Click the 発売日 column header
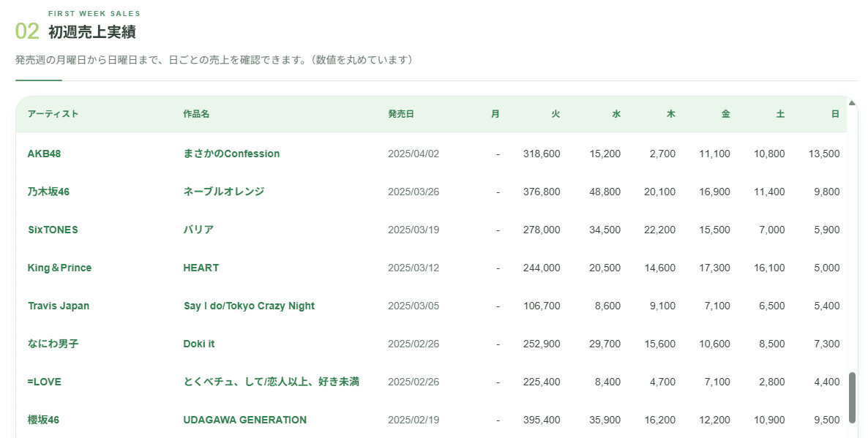 pos(401,114)
